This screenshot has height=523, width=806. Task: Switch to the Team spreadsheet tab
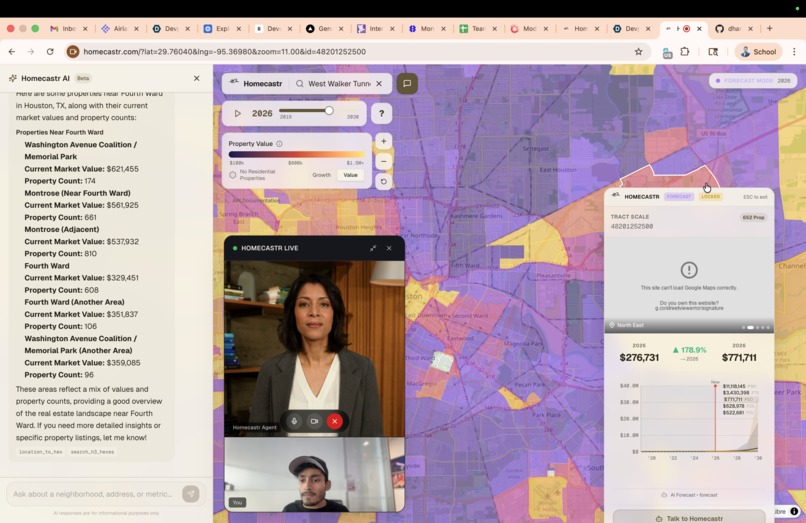[x=478, y=29]
